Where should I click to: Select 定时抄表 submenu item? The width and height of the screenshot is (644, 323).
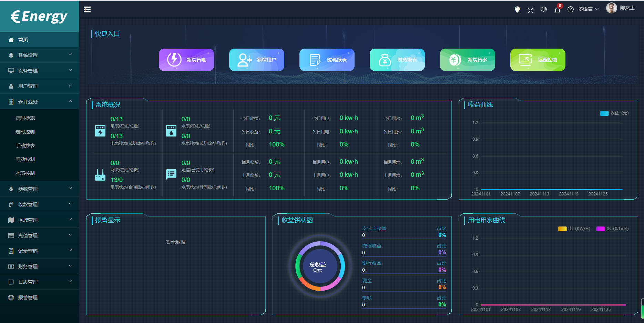pos(25,118)
